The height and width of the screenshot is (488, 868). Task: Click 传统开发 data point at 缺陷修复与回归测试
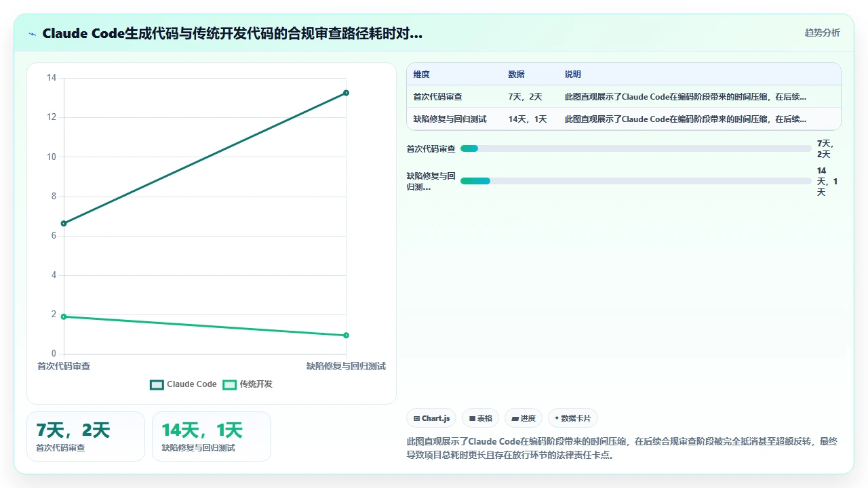pyautogui.click(x=346, y=335)
